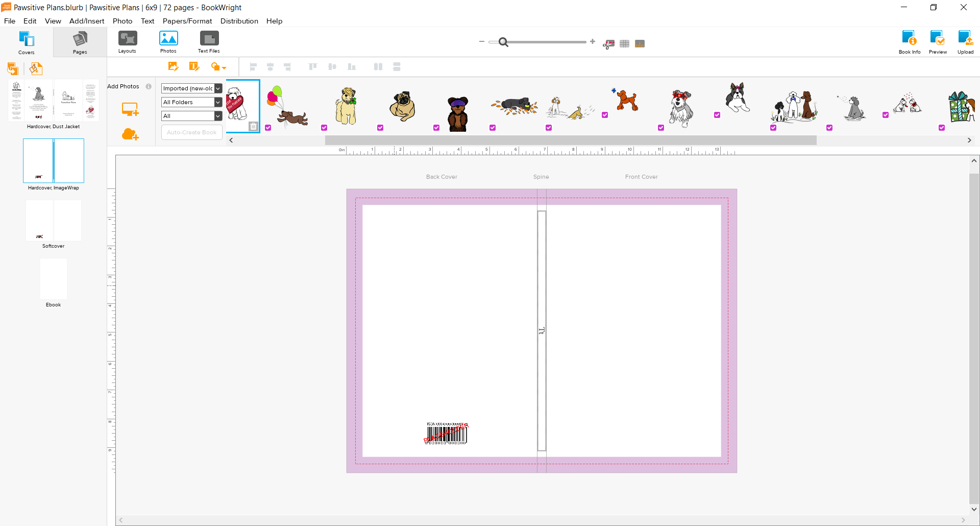
Task: Align objects to horizontal center
Action: pyautogui.click(x=271, y=67)
